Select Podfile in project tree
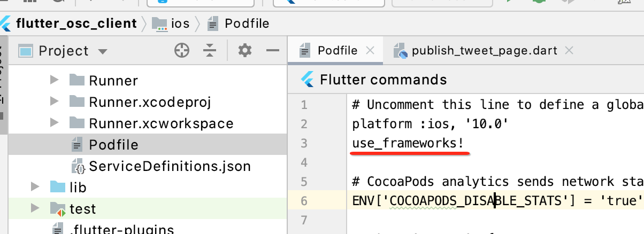Viewport: 644px width, 234px height. click(113, 145)
